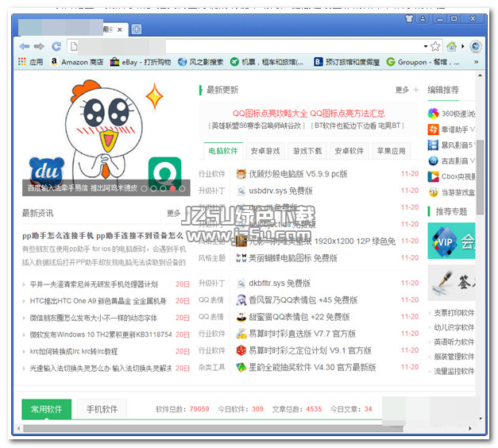Click the 甜蜜猫QQ表情包 panda icon
The image size is (498, 448).
(x=241, y=317)
